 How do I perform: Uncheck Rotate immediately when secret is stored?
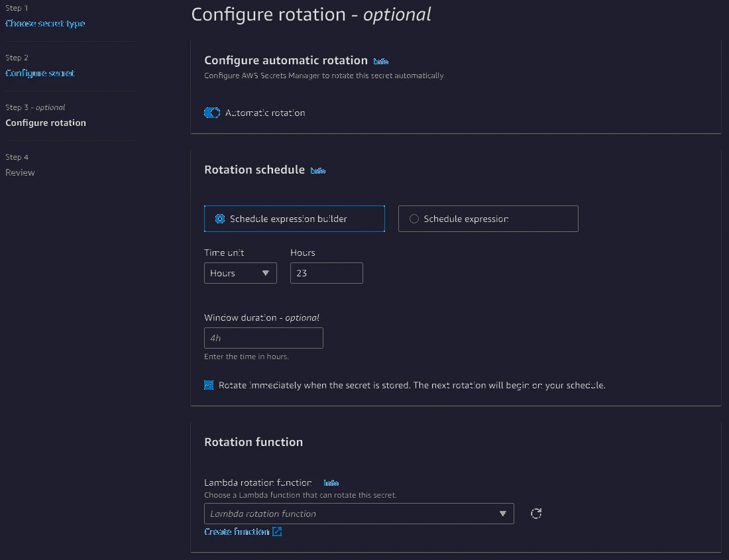pyautogui.click(x=209, y=385)
